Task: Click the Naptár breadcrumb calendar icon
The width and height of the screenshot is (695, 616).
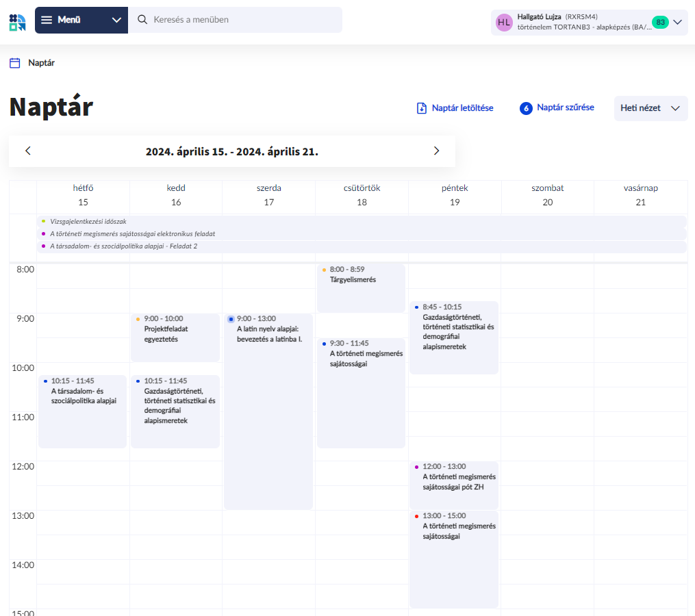Action: tap(14, 63)
